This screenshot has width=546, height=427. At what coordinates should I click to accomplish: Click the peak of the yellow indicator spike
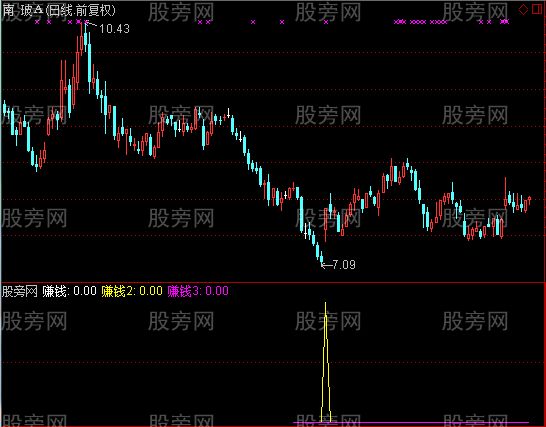pyautogui.click(x=326, y=304)
